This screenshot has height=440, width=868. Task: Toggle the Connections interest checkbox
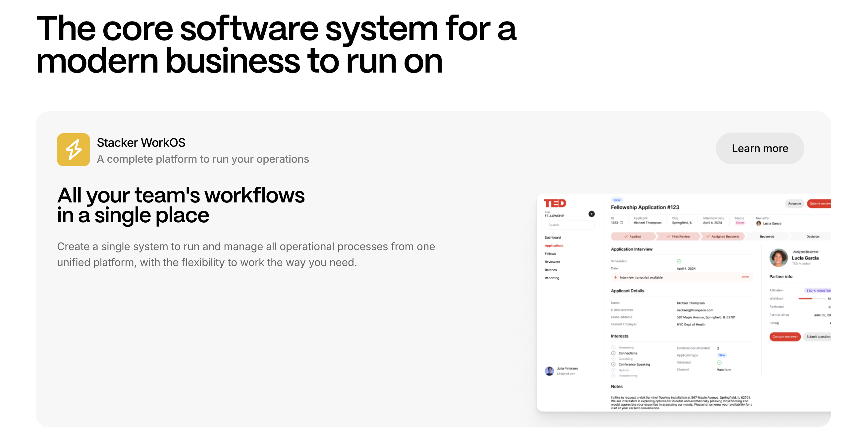(613, 353)
